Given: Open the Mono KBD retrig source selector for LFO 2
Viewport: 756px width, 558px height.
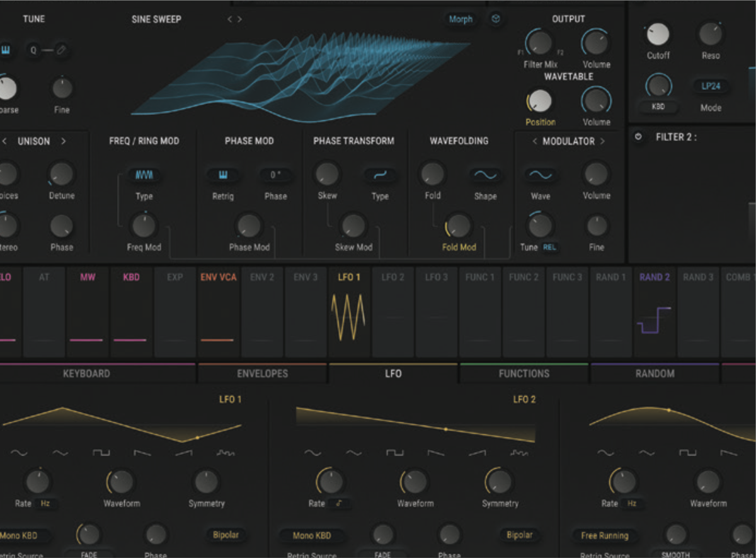Looking at the screenshot, I should (x=311, y=535).
